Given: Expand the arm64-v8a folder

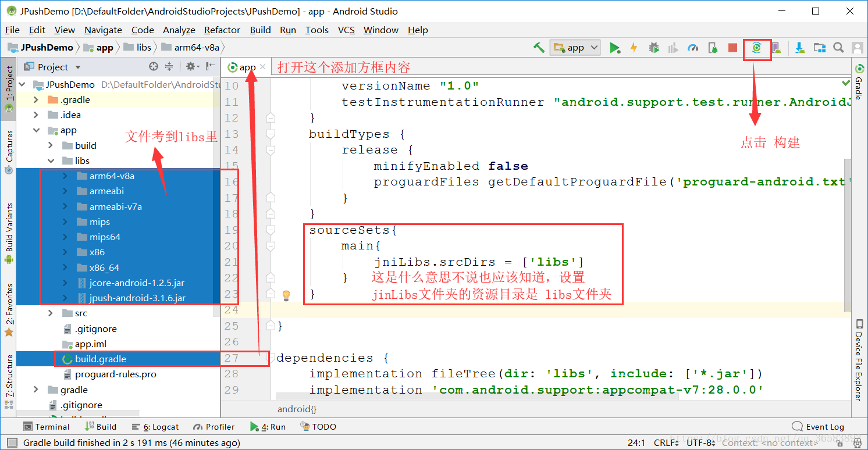Looking at the screenshot, I should tap(65, 176).
